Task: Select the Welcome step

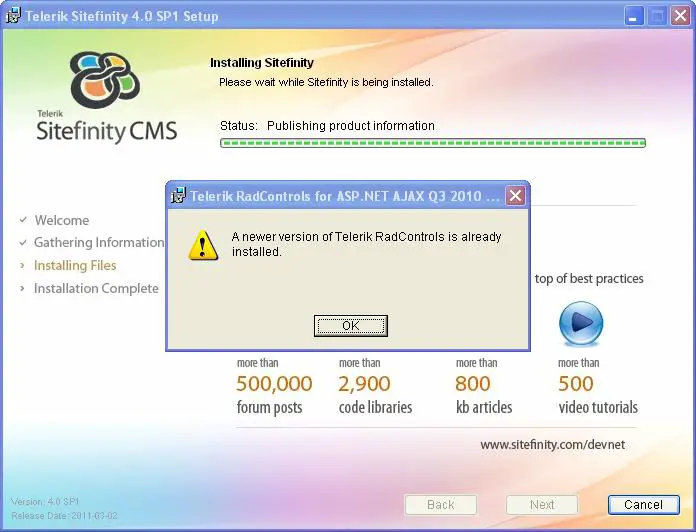Action: click(62, 220)
